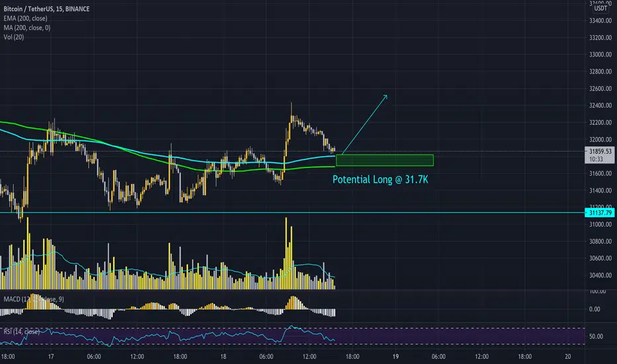Click the date label 19 on time axis

point(395,357)
